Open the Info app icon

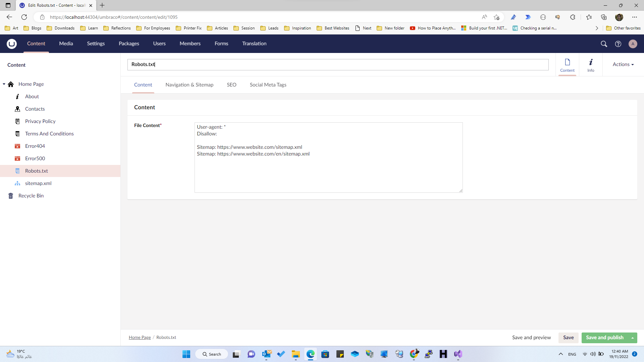(x=591, y=62)
